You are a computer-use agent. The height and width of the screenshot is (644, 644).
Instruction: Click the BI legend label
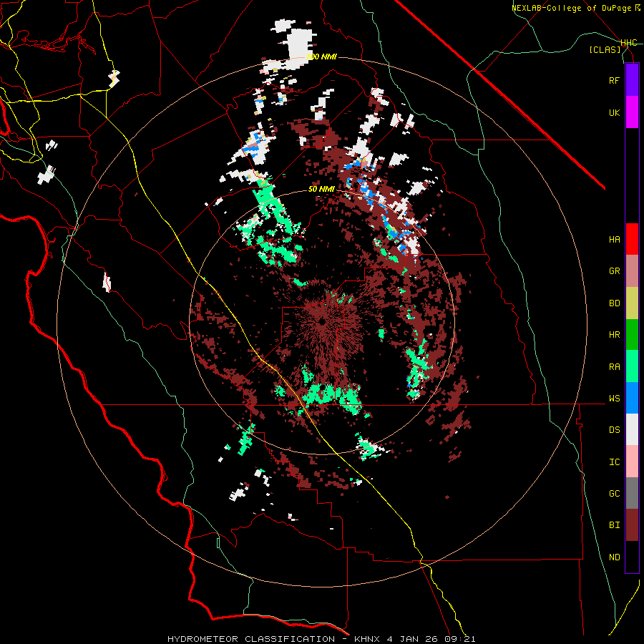(614, 525)
